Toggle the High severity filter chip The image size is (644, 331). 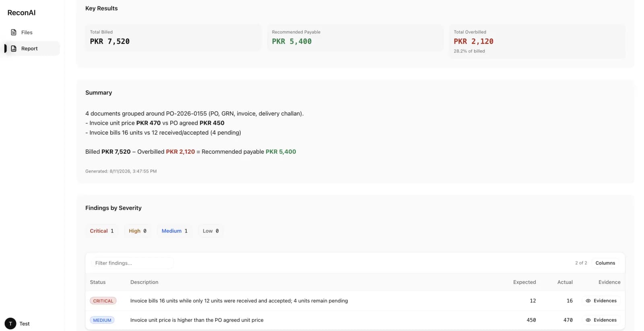(x=138, y=231)
